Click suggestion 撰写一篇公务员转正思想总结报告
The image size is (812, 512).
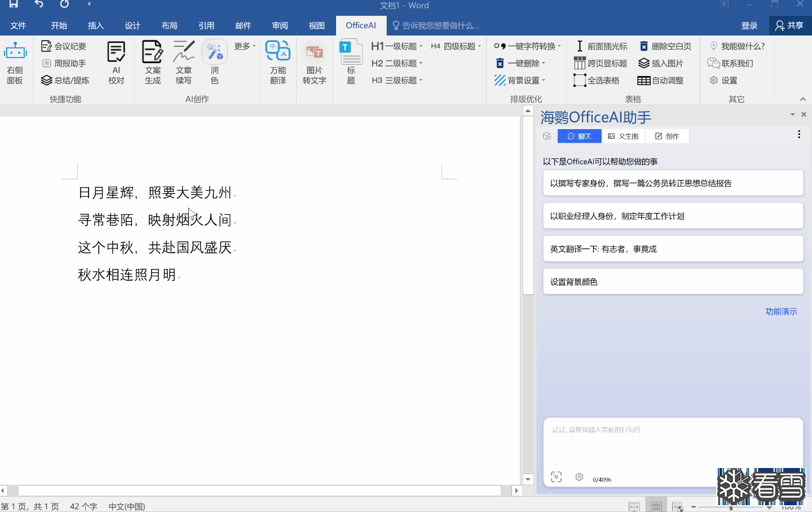(x=673, y=183)
